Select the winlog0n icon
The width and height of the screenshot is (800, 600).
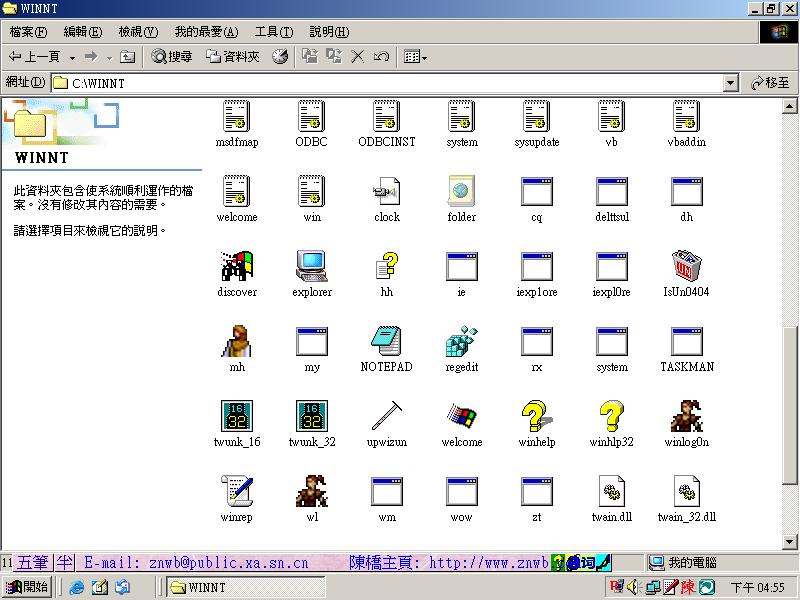pos(686,416)
